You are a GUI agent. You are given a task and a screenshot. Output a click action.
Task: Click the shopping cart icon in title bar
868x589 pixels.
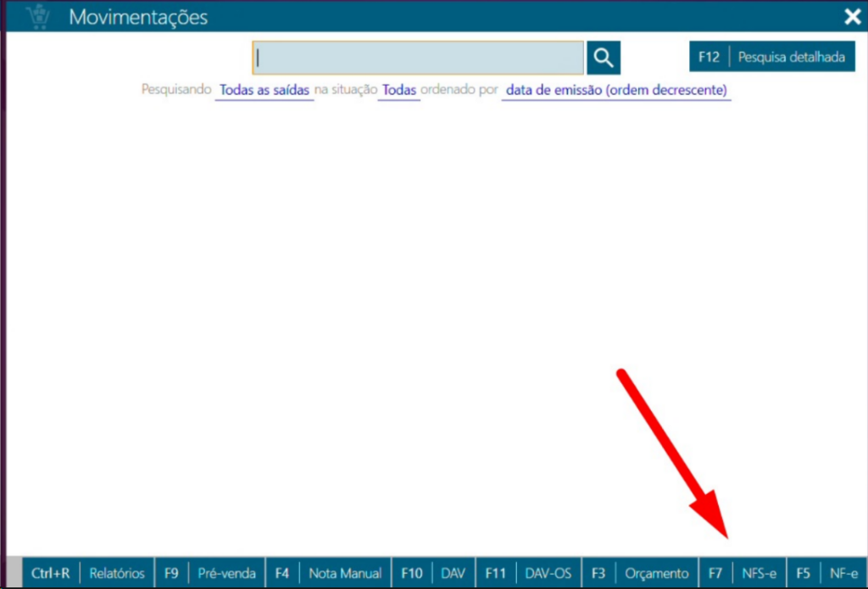pyautogui.click(x=37, y=16)
